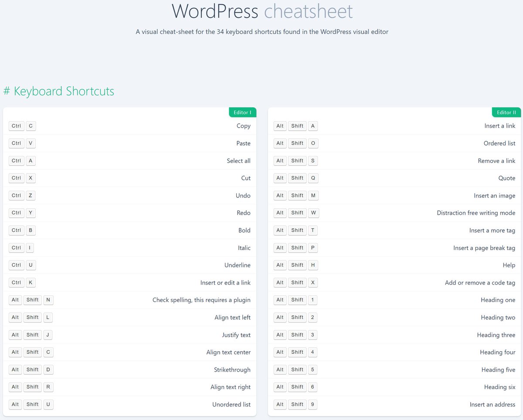Image resolution: width=523 pixels, height=420 pixels.
Task: Click the 1 key in Heading one row
Action: (312, 300)
